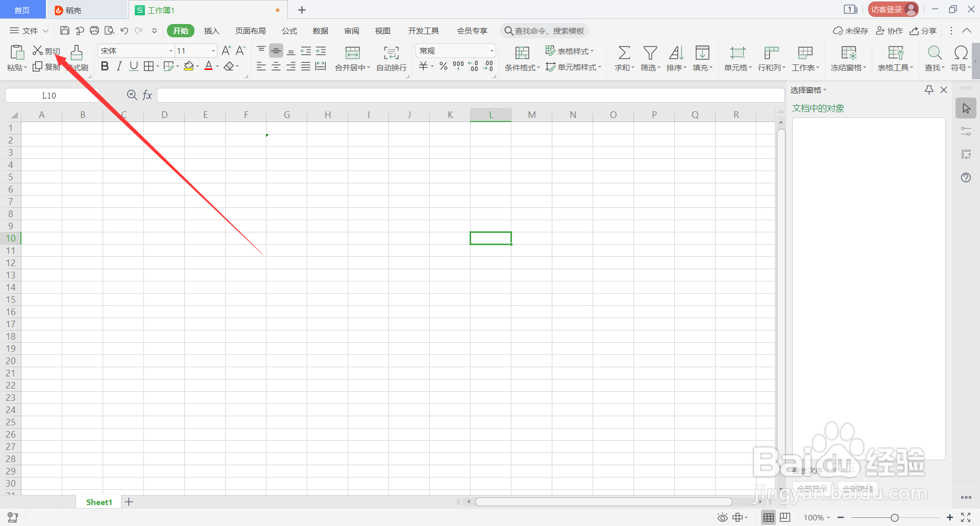
Task: Decrease font size with A- icon
Action: pos(240,51)
